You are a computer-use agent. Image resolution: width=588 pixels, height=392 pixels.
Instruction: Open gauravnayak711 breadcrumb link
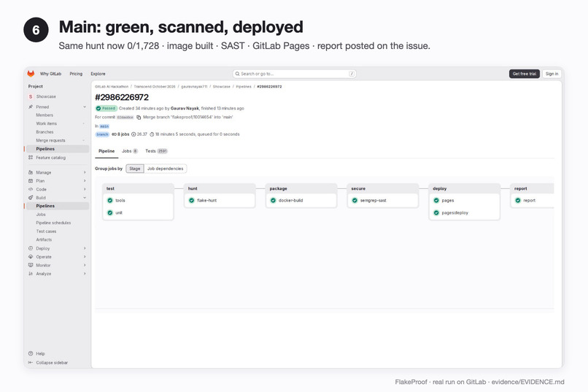(x=194, y=87)
